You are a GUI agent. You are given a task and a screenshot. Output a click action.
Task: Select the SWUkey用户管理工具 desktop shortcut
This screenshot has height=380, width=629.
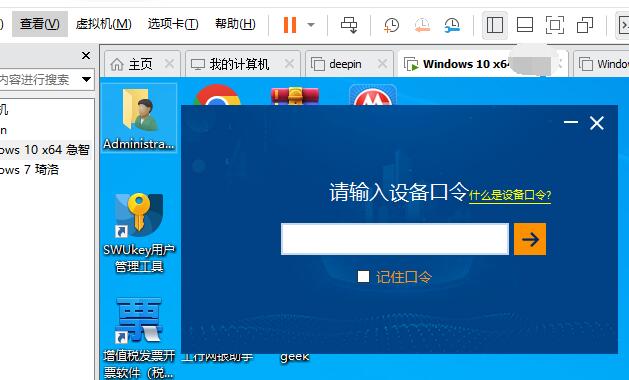coord(139,233)
